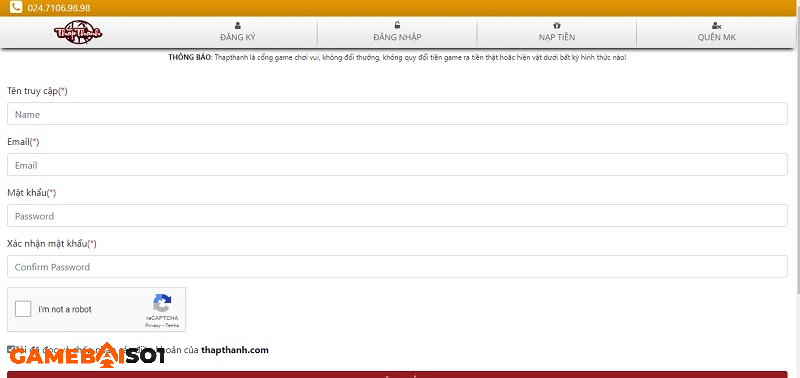This screenshot has height=378, width=800.
Task: Go to the ĐĂNG NHẬP menu item
Action: pyautogui.click(x=397, y=33)
